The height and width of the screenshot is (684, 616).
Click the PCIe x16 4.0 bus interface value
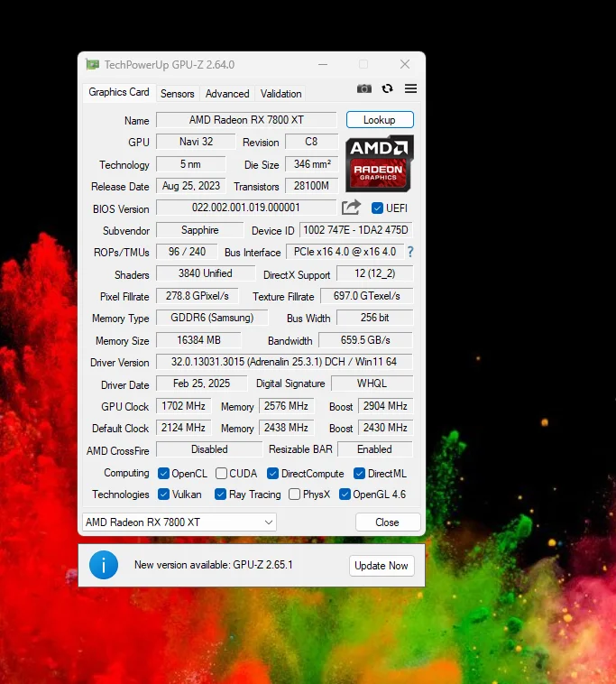(x=345, y=252)
